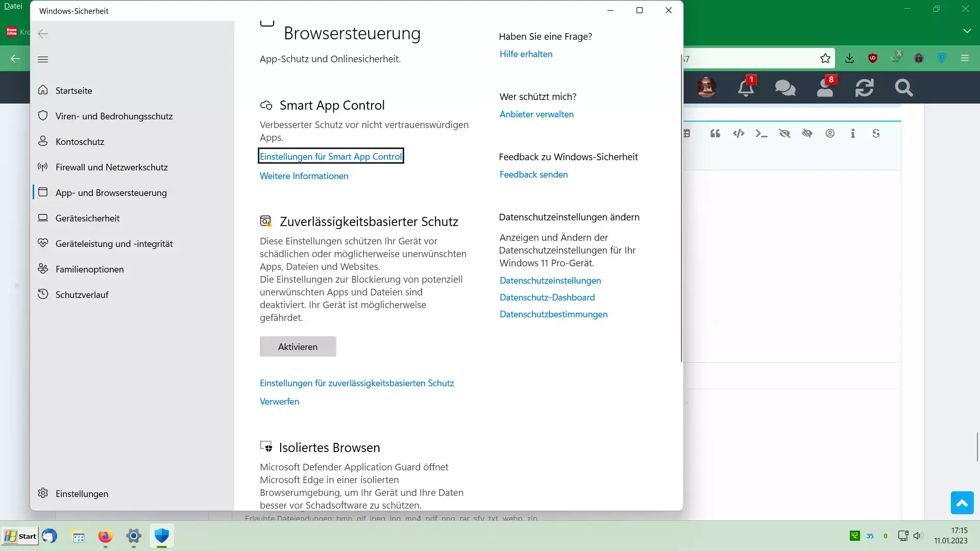
Task: Open volume speaker tray icon
Action: pos(918,536)
